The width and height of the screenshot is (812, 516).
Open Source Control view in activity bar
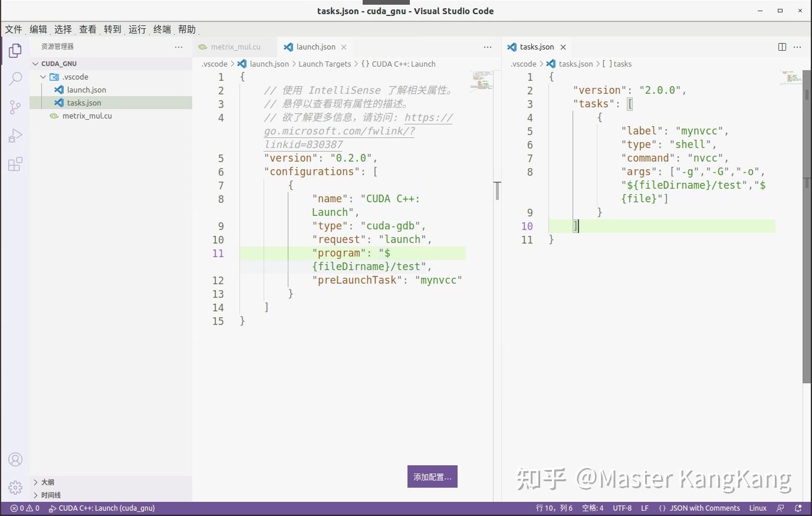click(15, 107)
